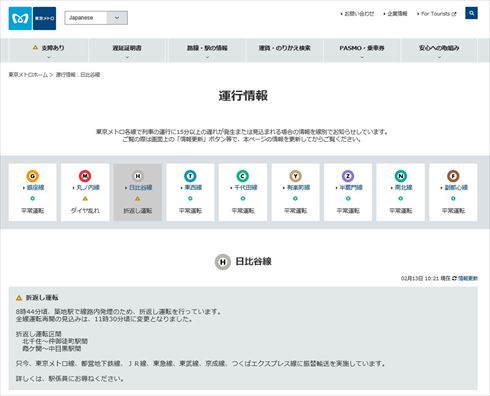
Task: Click the Ginza line G icon
Action: 32,176
